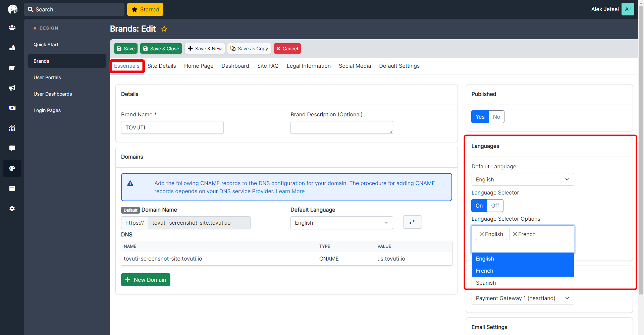Star the Brands: Edit page title
Viewport: 644px width, 335px height.
(x=164, y=29)
